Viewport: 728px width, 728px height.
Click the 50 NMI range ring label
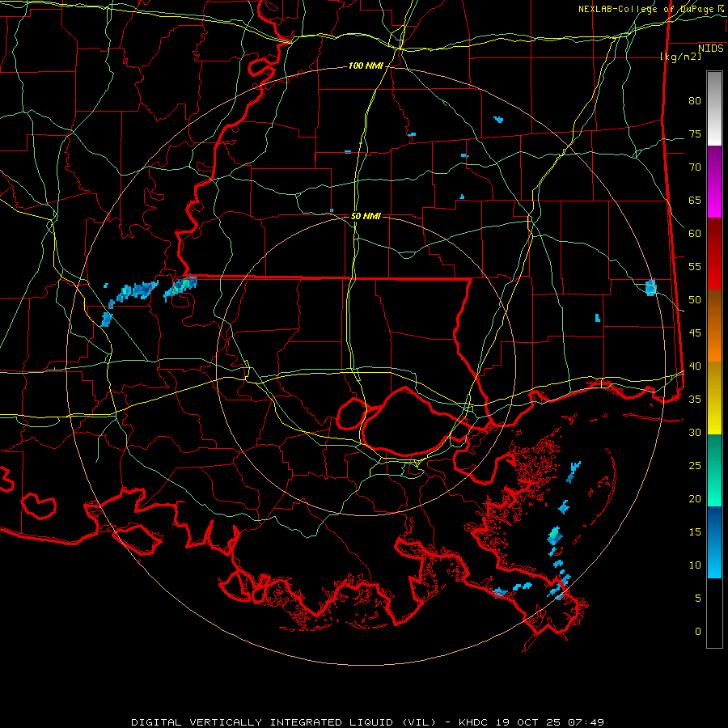(x=366, y=216)
